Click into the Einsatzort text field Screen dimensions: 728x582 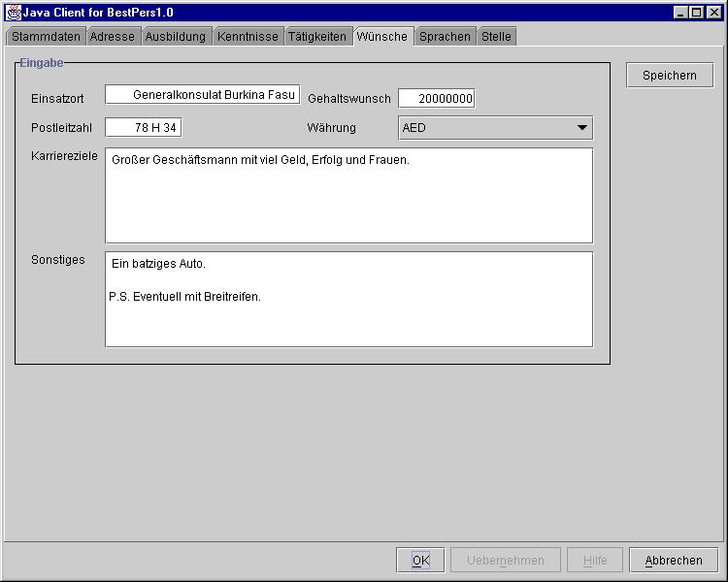(x=202, y=95)
